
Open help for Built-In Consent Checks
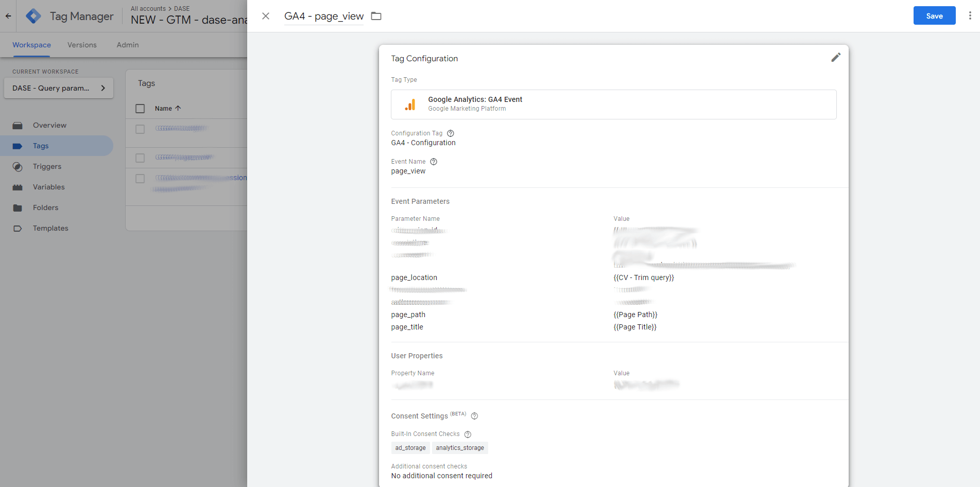pos(468,434)
